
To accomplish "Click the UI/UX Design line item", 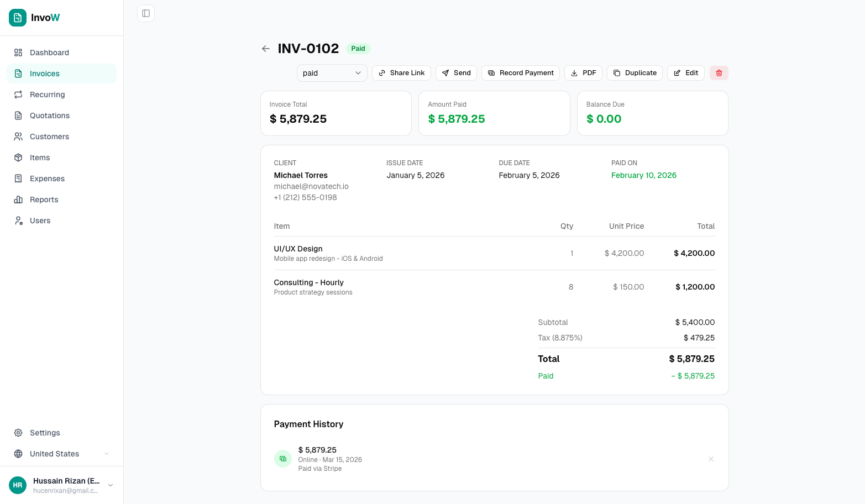I will pos(494,253).
